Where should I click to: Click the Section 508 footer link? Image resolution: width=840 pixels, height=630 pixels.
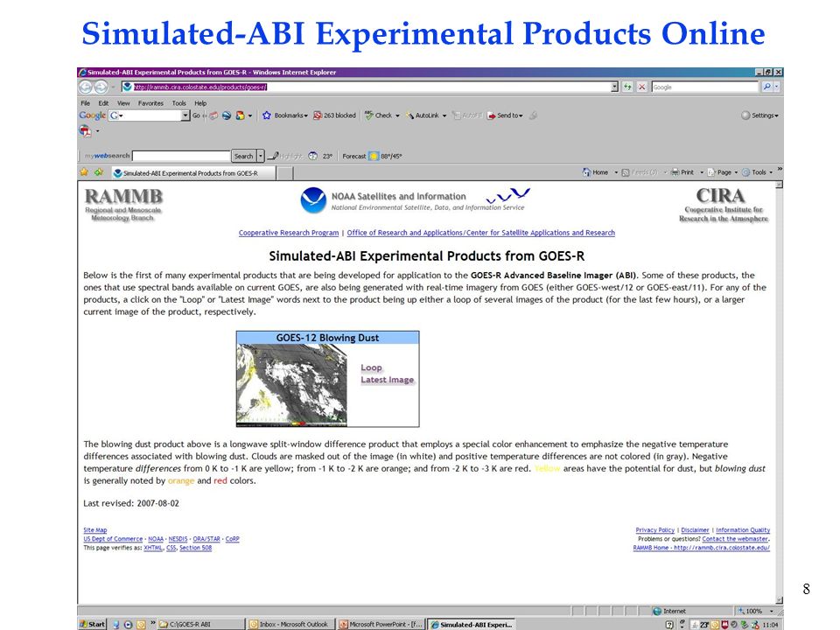pos(195,548)
